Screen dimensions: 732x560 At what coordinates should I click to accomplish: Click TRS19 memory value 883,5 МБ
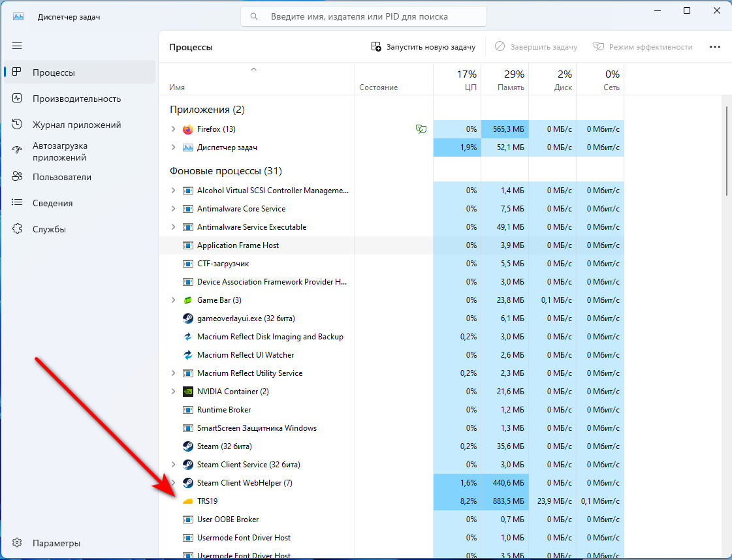[x=509, y=501]
